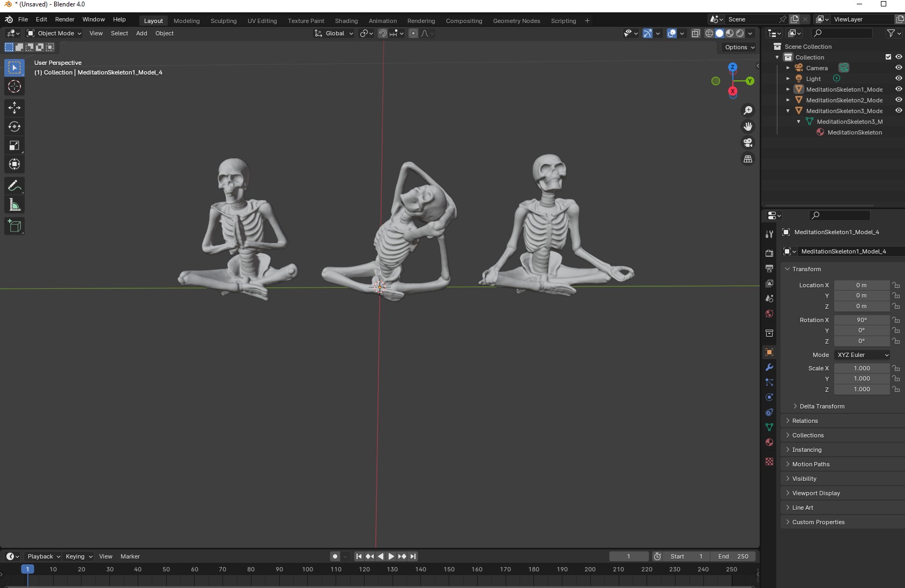This screenshot has height=588, width=905.
Task: Switch to the Shading workspace tab
Action: (346, 21)
